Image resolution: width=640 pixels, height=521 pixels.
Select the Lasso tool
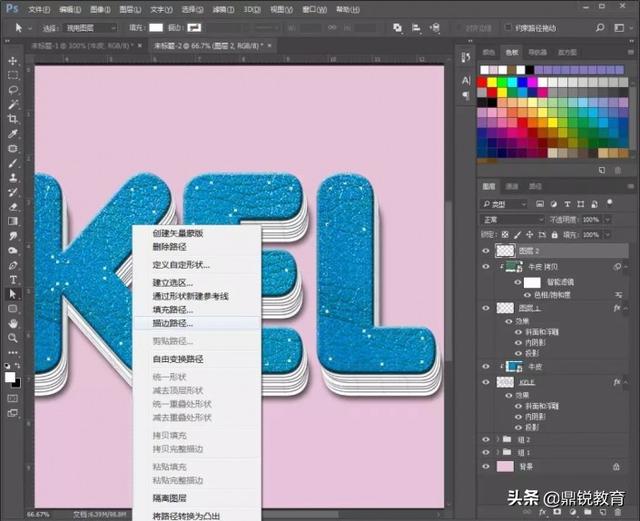point(13,90)
